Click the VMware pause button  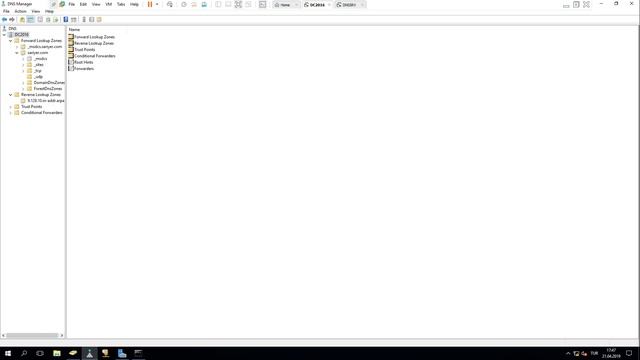pos(150,4)
